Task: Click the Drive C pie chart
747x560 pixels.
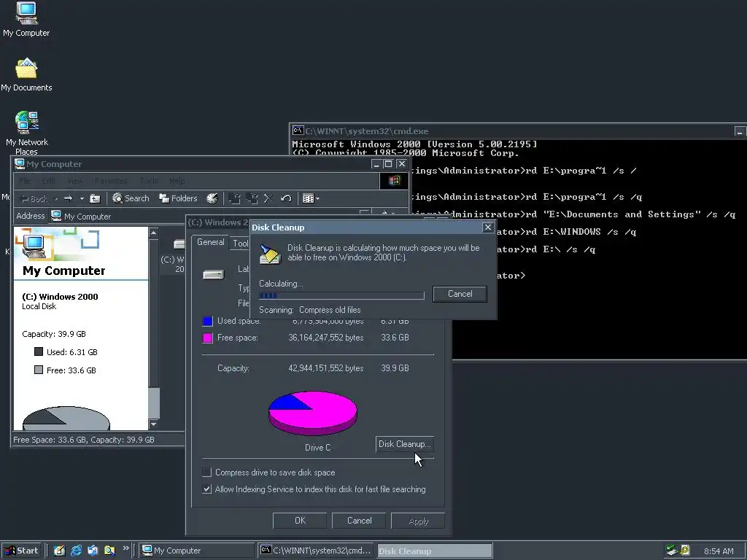Action: (312, 413)
